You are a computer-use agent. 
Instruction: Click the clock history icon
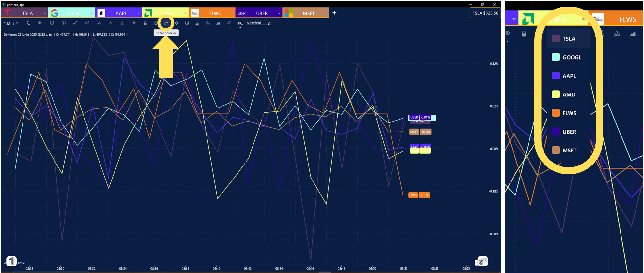click(x=52, y=23)
